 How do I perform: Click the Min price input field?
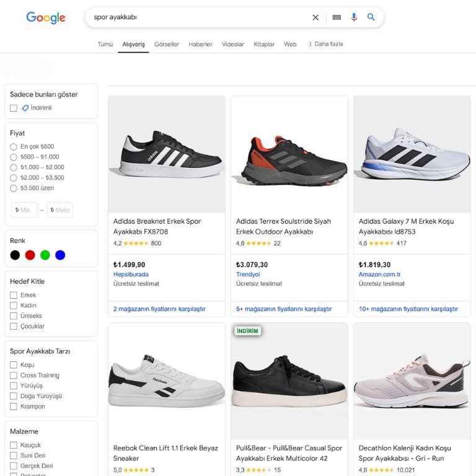pos(25,209)
